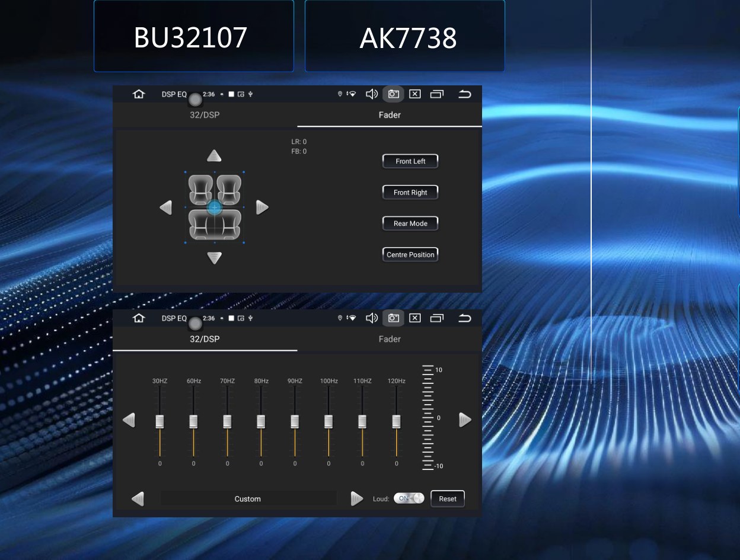This screenshot has height=560, width=740.
Task: Click the 100Hz band slider handle
Action: 328,421
